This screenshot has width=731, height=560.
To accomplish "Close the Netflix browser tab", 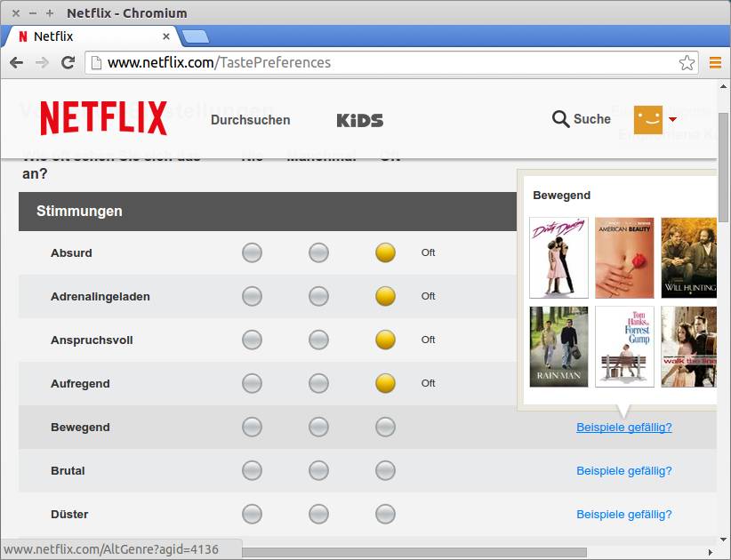I will [x=166, y=36].
